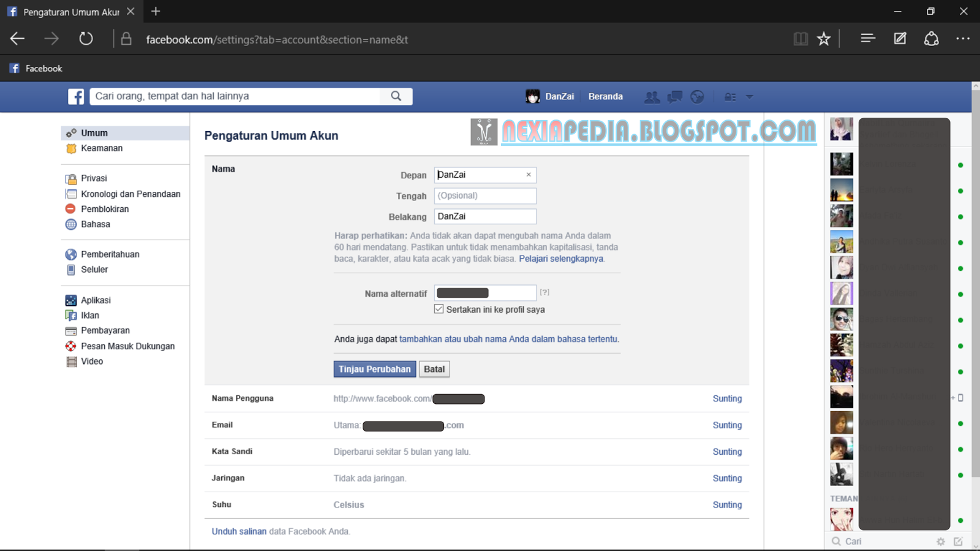Click the Belakang last name field
The image size is (980, 551).
(x=485, y=216)
